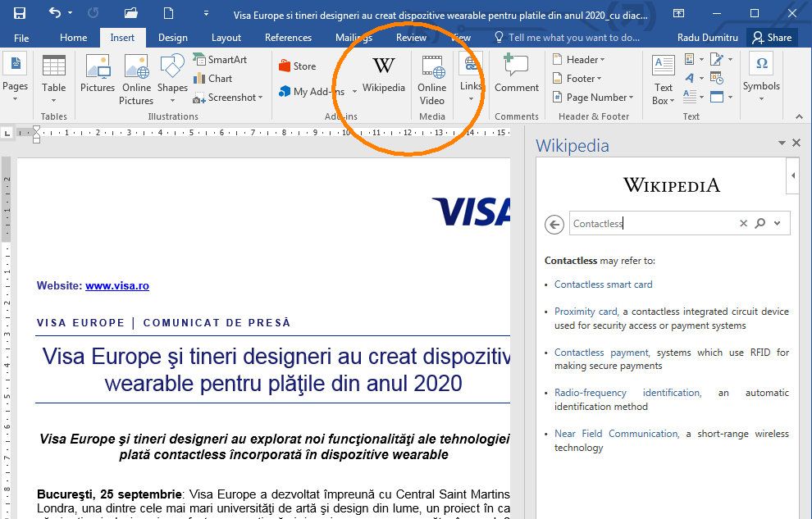This screenshot has width=812, height=519.
Task: Insert a Chart
Action: click(x=212, y=79)
